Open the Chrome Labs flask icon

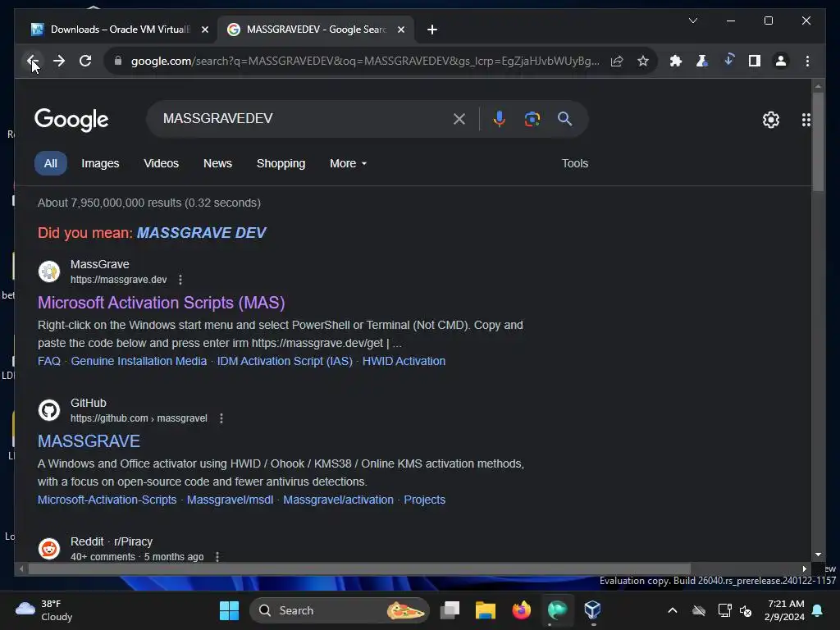(701, 61)
